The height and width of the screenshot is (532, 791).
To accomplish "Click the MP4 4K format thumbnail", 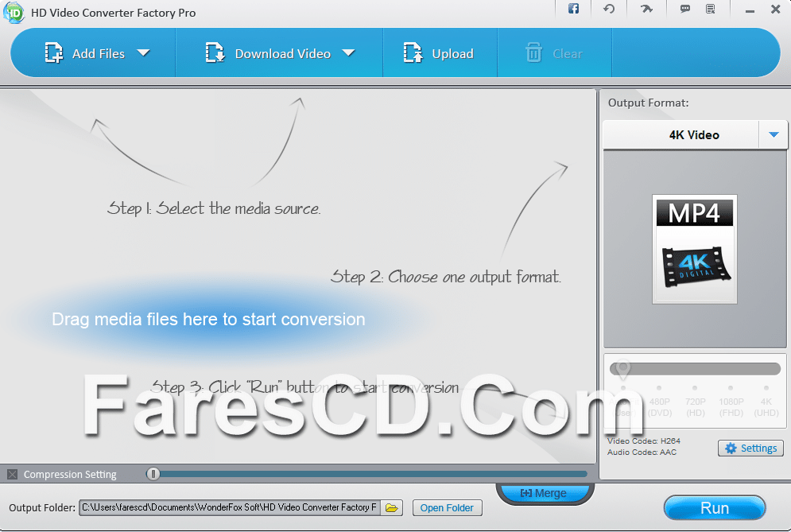I will tap(695, 249).
